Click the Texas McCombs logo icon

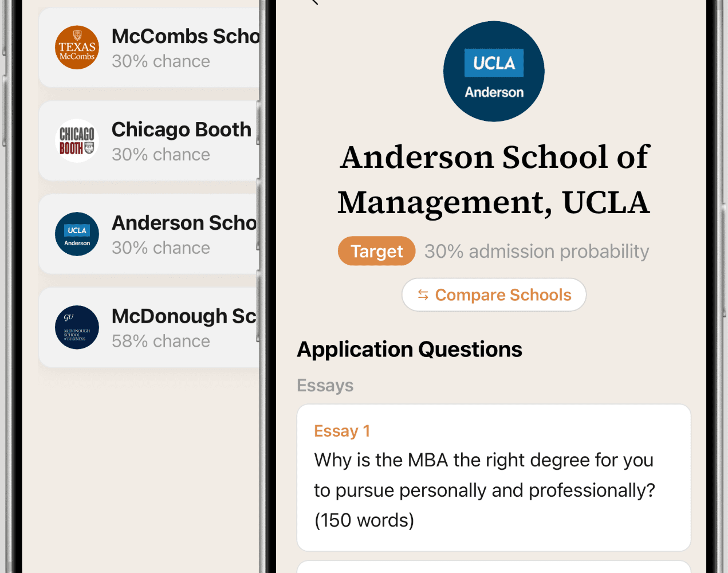pyautogui.click(x=77, y=48)
